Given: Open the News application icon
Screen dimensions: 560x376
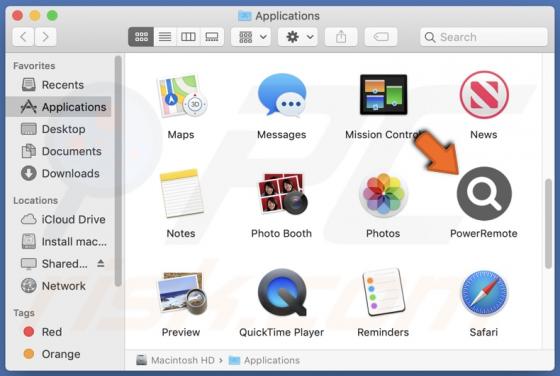Looking at the screenshot, I should point(484,95).
